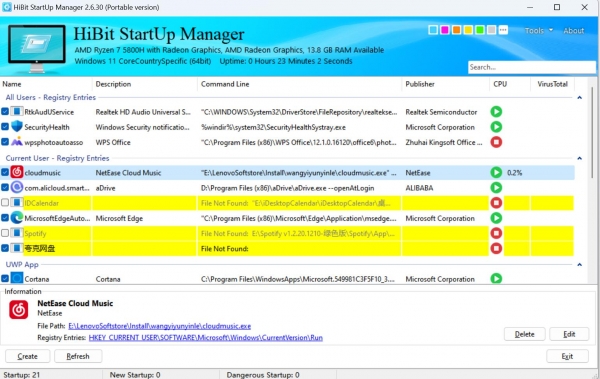Image resolution: width=600 pixels, height=379 pixels.
Task: Click the HiBit monitor logo in header
Action: [37, 48]
